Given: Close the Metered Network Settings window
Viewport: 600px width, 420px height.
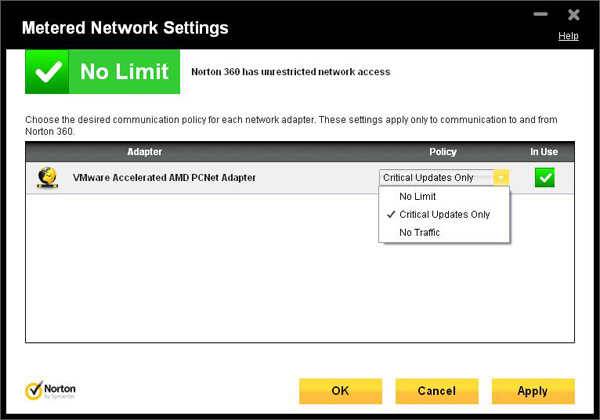Looking at the screenshot, I should pyautogui.click(x=574, y=15).
